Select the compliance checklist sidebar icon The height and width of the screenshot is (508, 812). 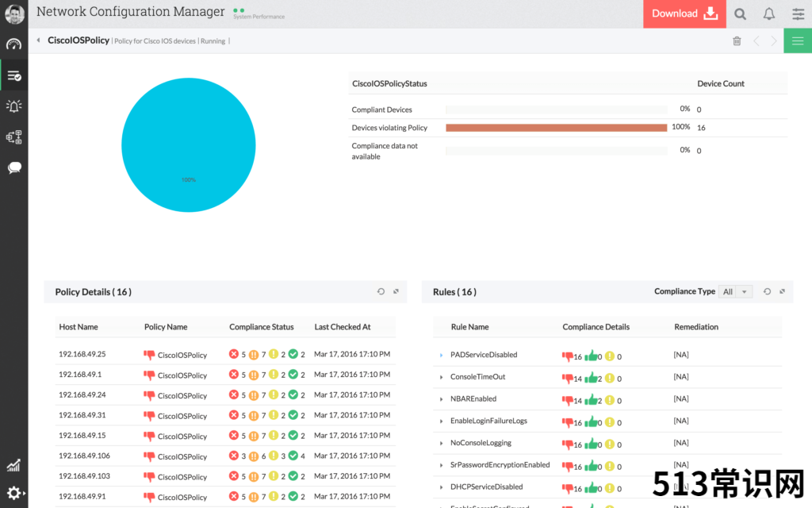pos(14,75)
